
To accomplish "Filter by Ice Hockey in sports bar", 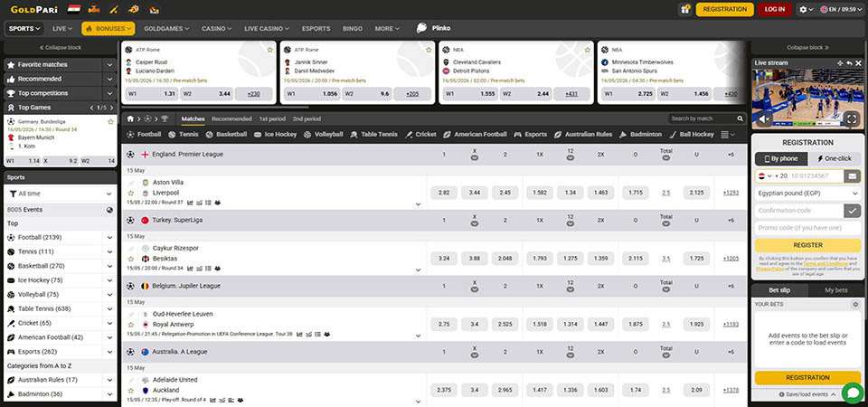I will [x=275, y=135].
